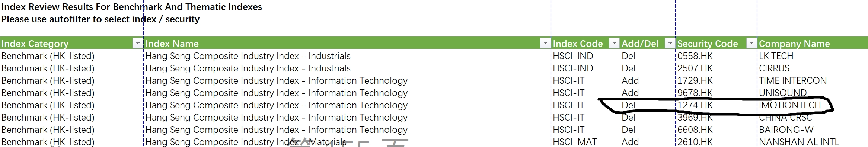Screen dimensions: 868x147
Task: Select the BAIRONG-W company cell
Action: pos(813,130)
